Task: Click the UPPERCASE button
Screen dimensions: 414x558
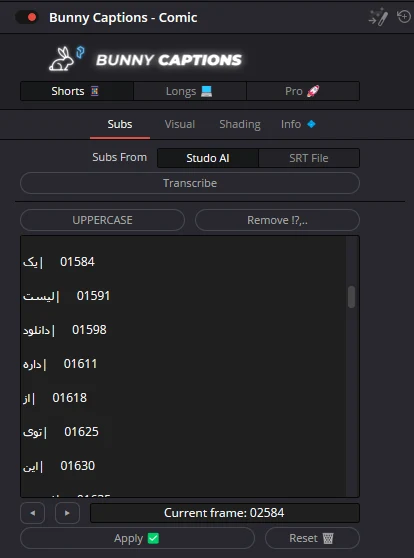Action: click(103, 220)
